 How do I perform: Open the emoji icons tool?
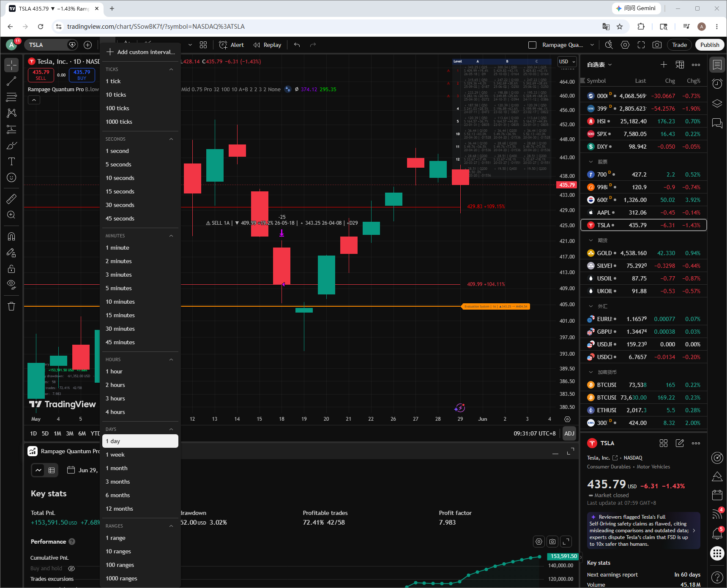(11, 177)
